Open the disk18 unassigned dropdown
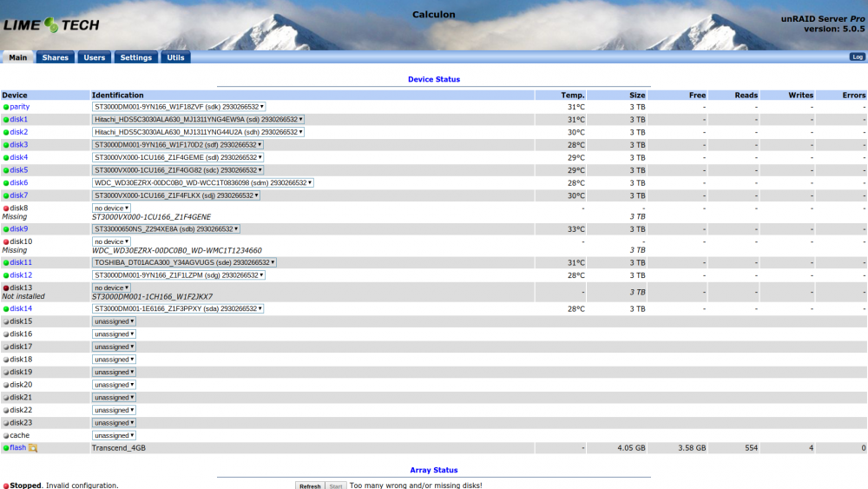Screen dimensions: 868x489 [114, 360]
